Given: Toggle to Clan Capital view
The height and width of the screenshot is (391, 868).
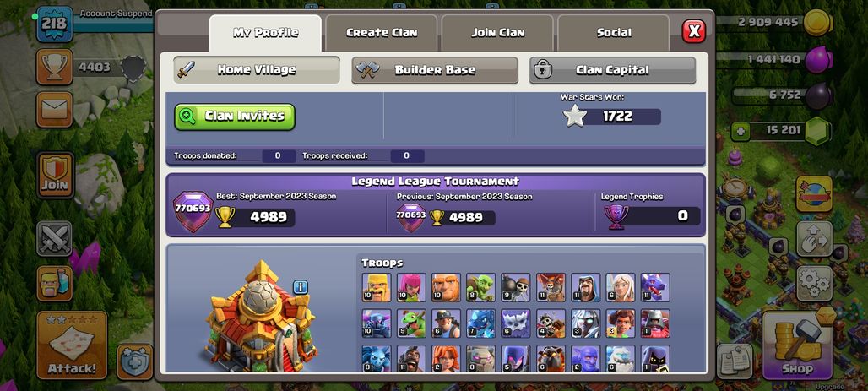Looking at the screenshot, I should click(x=612, y=70).
